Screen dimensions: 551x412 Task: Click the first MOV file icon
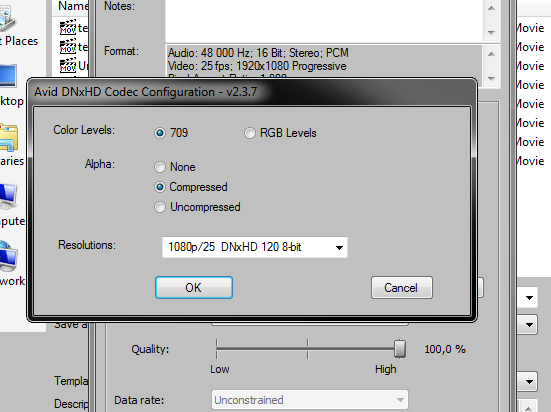click(68, 27)
